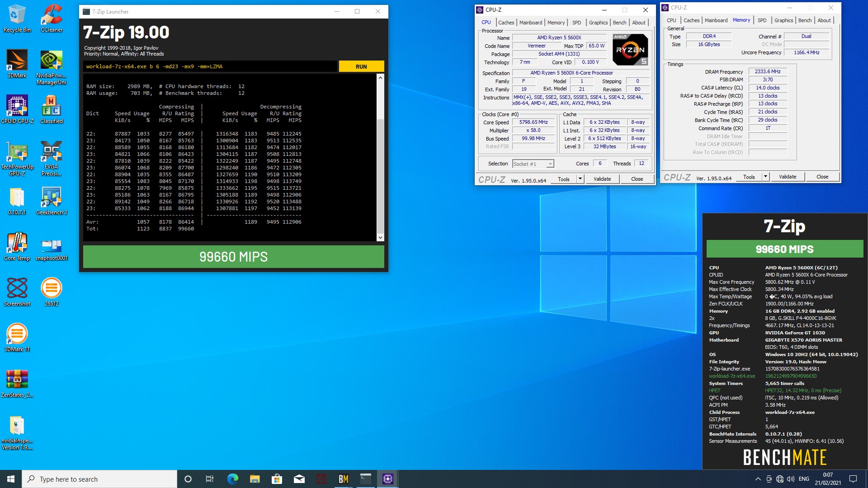
Task: Open the SPD tab in left CPU-Z window
Action: point(576,23)
